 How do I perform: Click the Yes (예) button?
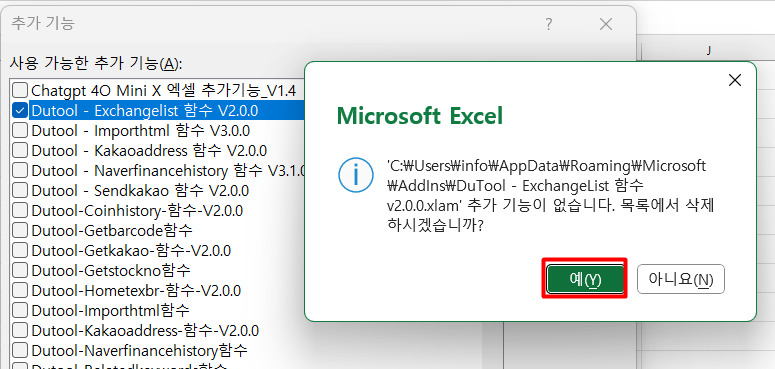click(x=585, y=279)
